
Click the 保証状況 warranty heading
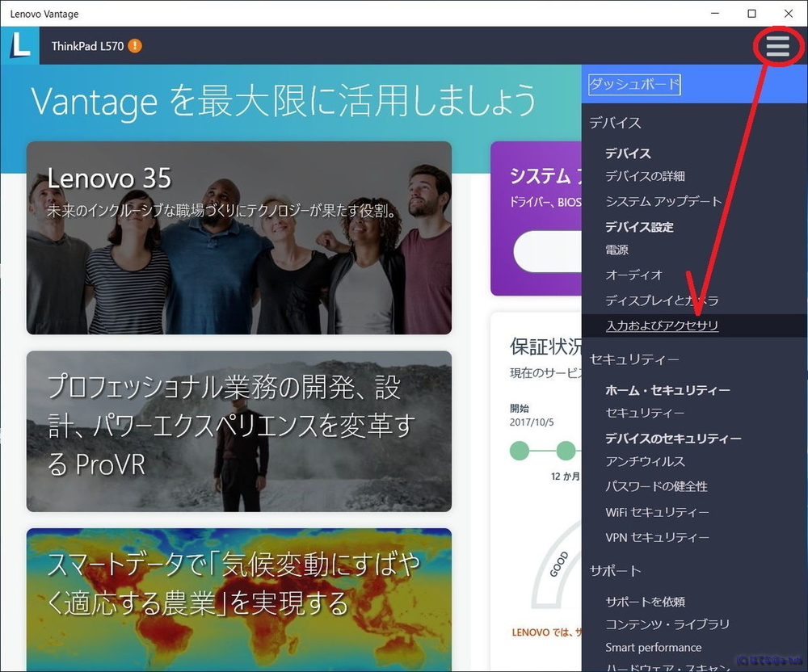(x=545, y=346)
